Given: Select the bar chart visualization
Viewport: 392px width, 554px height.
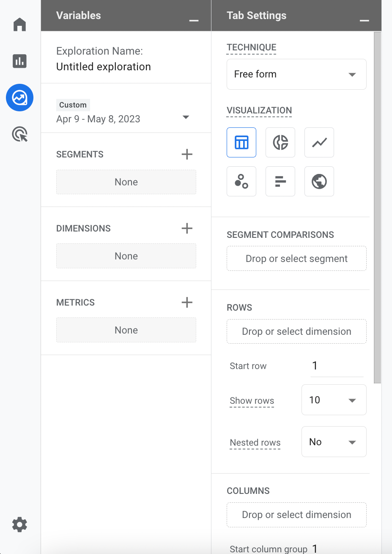Looking at the screenshot, I should click(280, 181).
